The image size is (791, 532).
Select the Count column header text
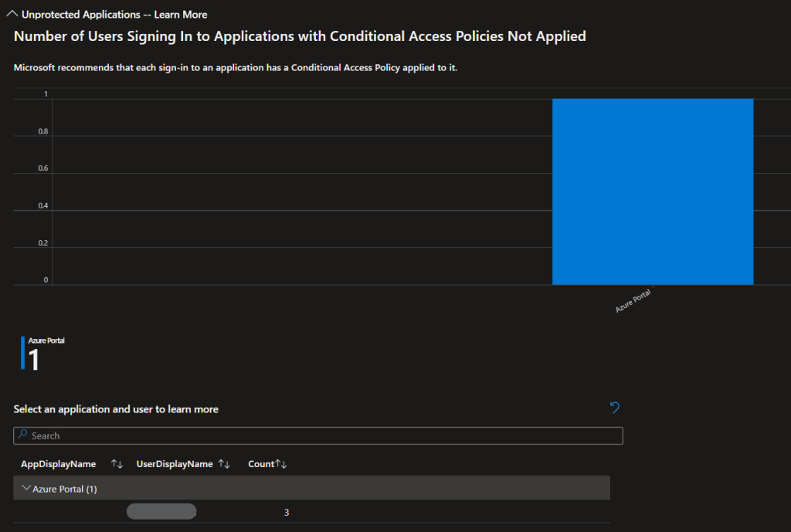click(261, 464)
